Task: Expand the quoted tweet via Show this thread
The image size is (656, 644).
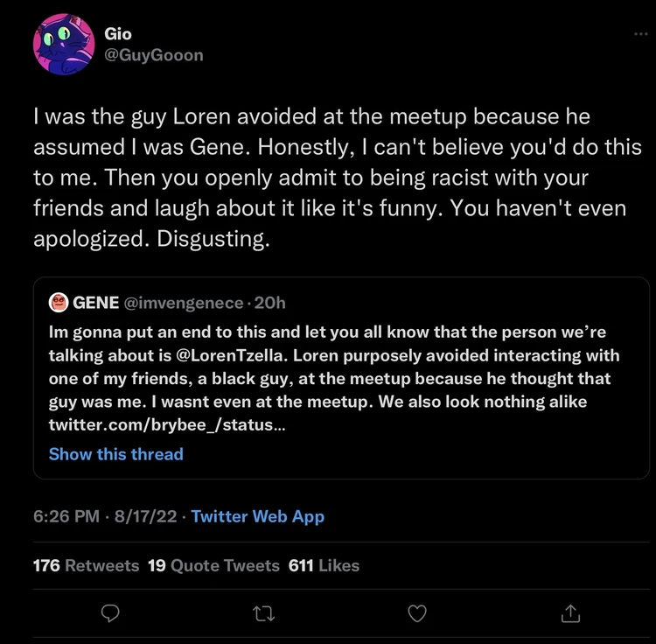Action: (115, 454)
